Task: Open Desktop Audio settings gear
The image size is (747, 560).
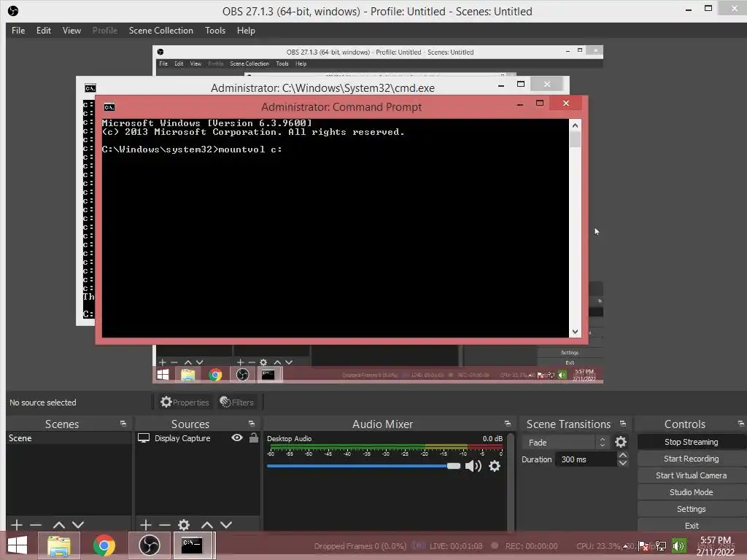Action: [x=495, y=466]
